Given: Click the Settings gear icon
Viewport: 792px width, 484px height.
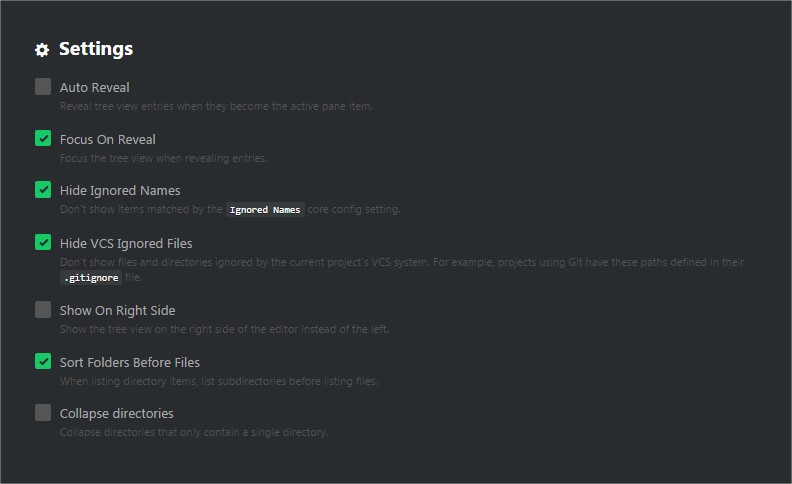Looking at the screenshot, I should pyautogui.click(x=42, y=50).
